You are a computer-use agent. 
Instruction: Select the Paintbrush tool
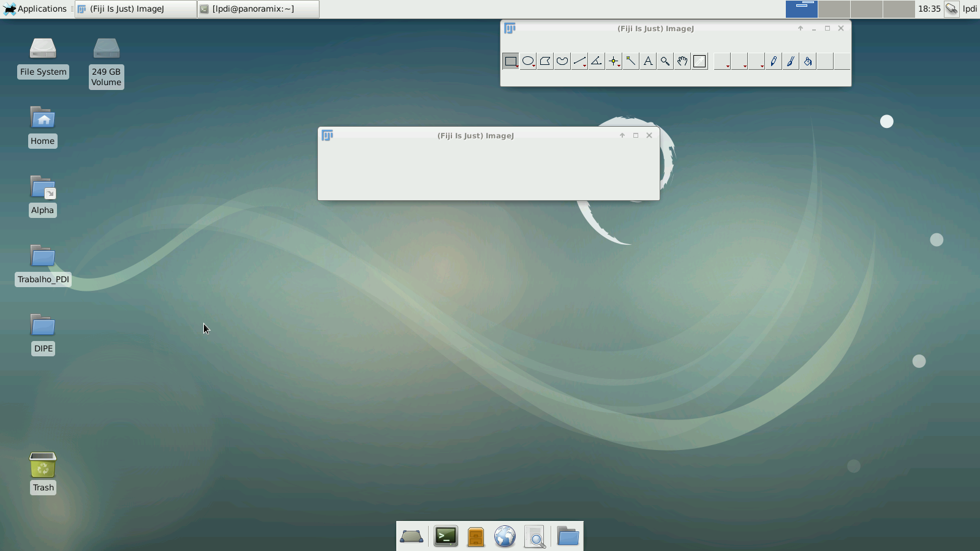tap(791, 61)
